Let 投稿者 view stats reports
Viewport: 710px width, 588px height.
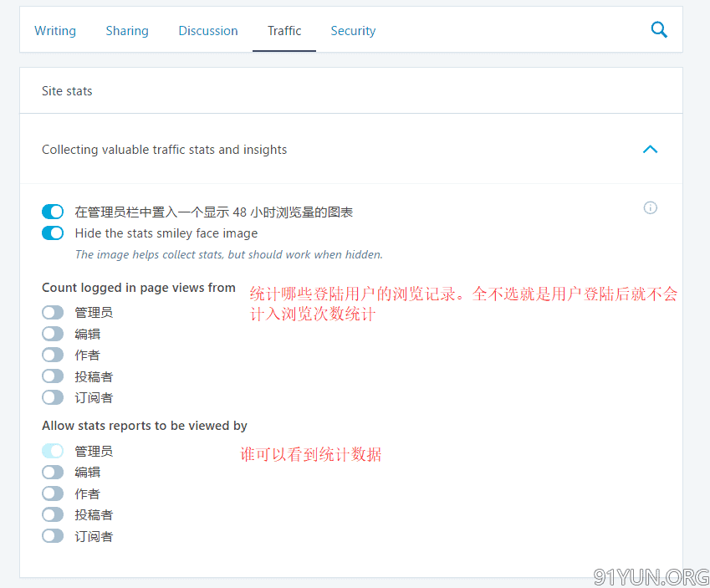(x=53, y=514)
